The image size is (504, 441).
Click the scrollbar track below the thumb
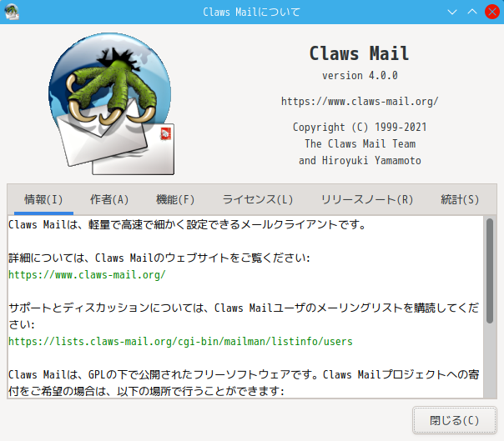click(490, 361)
